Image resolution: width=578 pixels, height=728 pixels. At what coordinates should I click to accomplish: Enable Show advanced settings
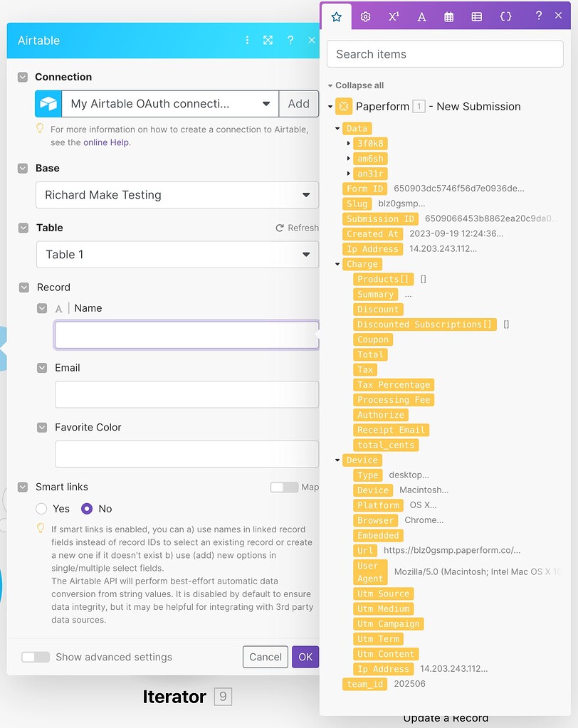tap(36, 658)
